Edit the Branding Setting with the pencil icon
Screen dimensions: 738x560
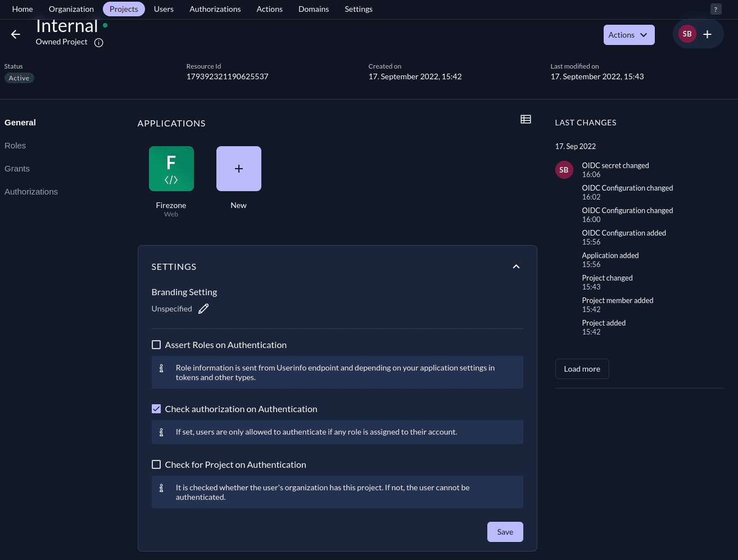[x=203, y=308]
